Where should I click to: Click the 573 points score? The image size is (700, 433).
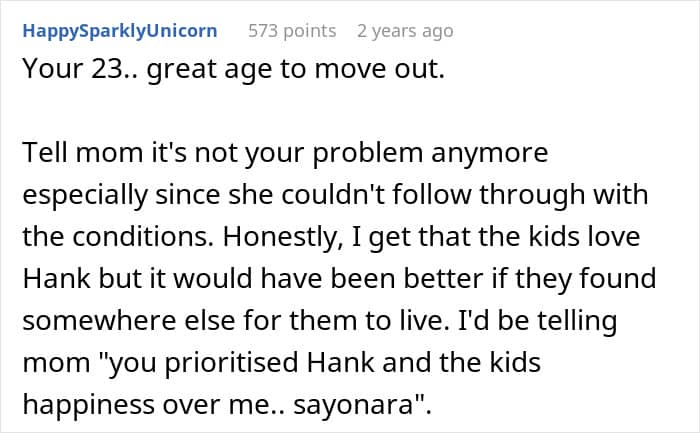(x=292, y=31)
